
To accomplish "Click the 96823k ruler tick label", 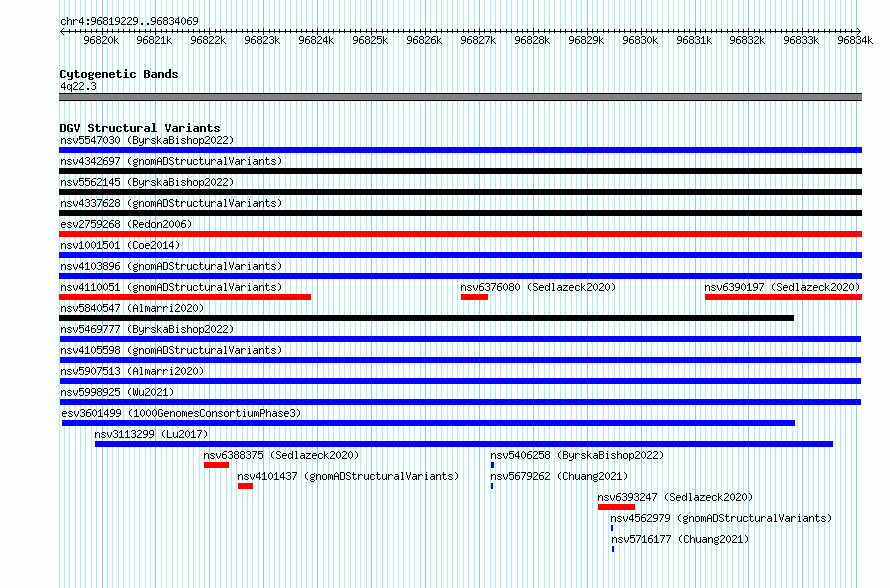I will (x=262, y=40).
